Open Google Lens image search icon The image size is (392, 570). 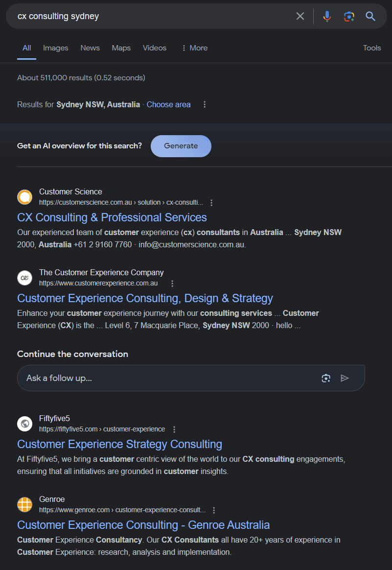pos(349,16)
